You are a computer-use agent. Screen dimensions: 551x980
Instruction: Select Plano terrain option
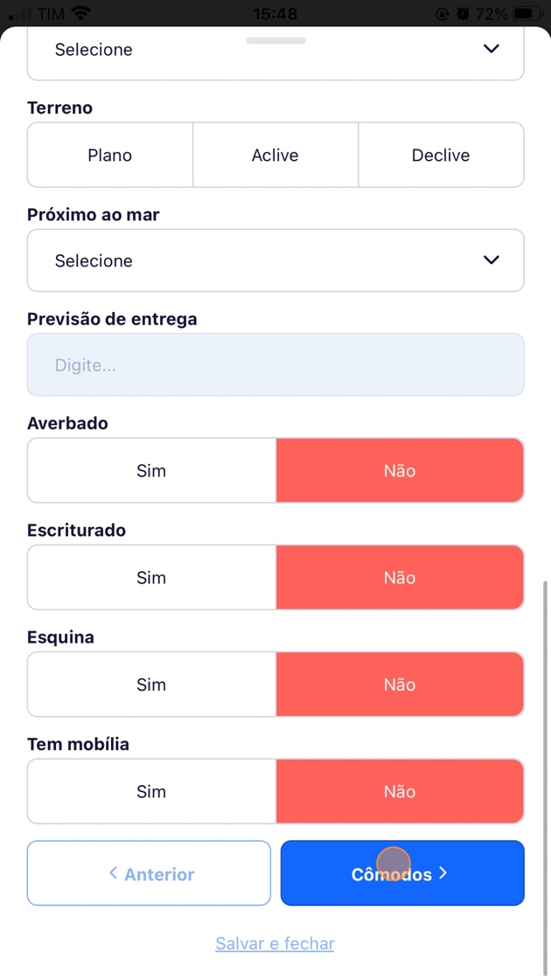[110, 156]
